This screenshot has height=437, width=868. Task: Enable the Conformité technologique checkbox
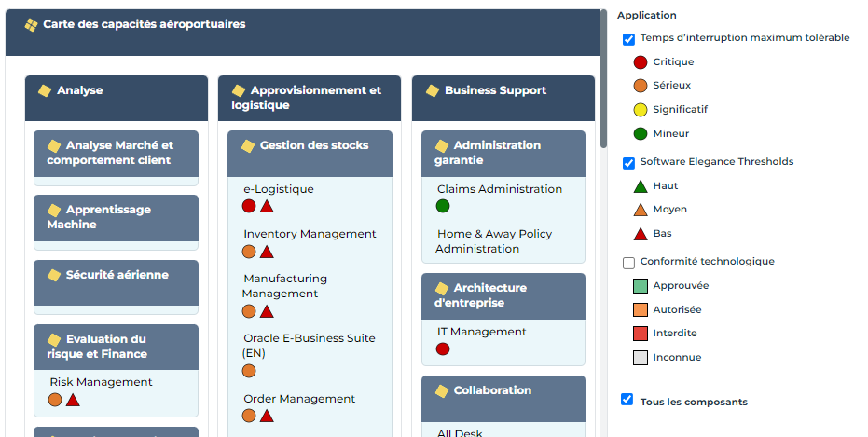[x=628, y=263]
